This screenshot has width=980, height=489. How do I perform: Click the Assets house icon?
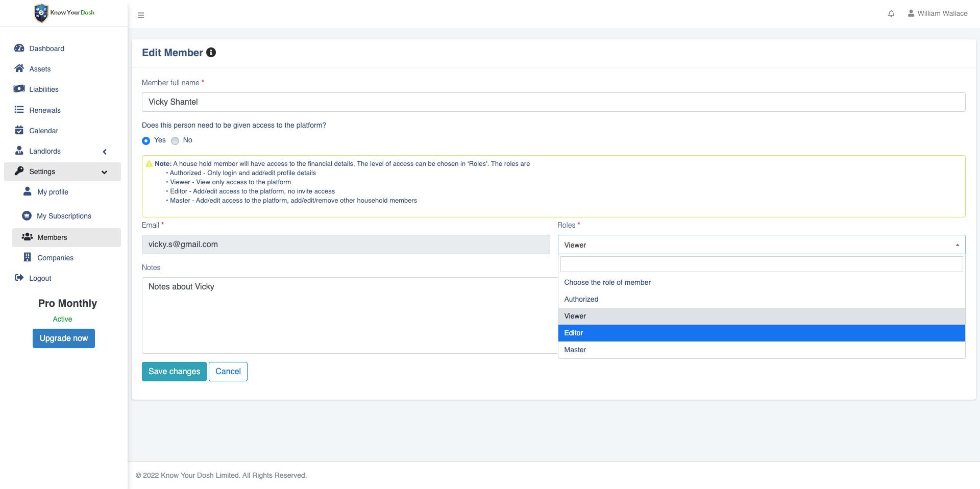click(19, 68)
